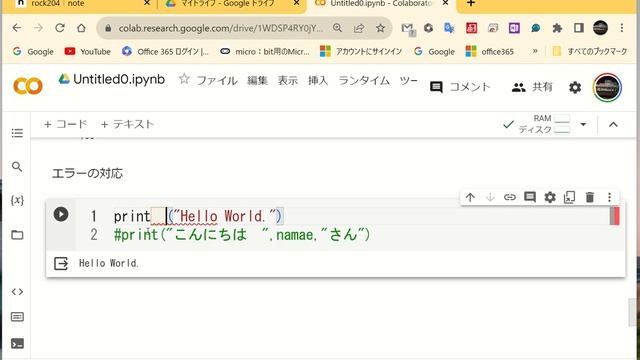Open a new browser tab
The height and width of the screenshot is (360, 640).
[471, 4]
